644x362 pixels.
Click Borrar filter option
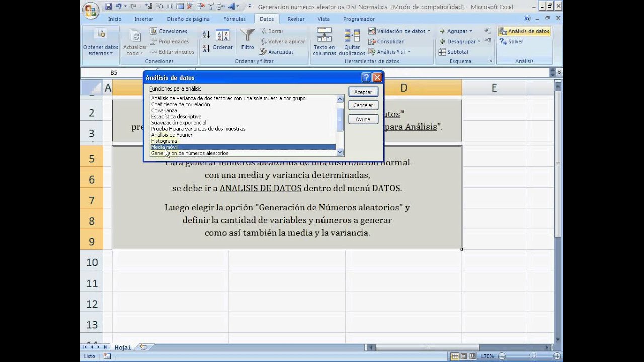pos(272,31)
